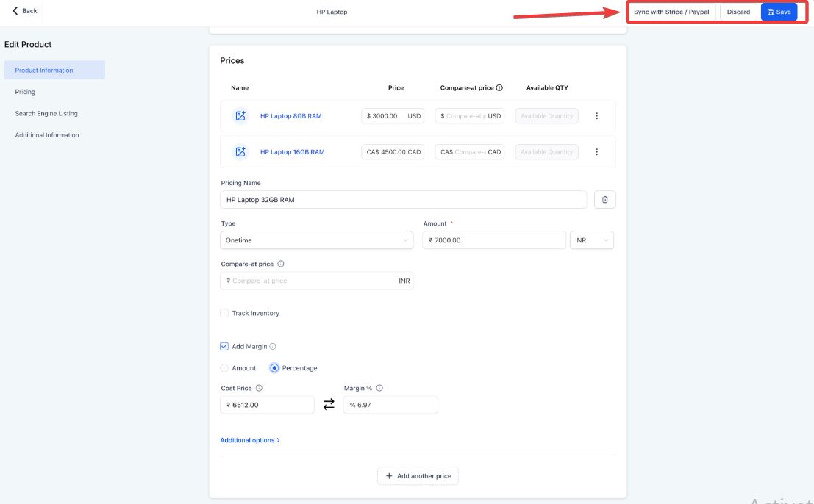Delete the HP Laptop 32GB RAM pricing
This screenshot has height=504, width=814.
(x=604, y=200)
